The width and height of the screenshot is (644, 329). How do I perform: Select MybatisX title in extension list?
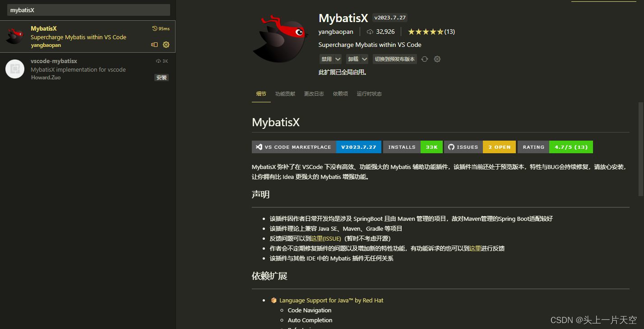[x=44, y=28]
